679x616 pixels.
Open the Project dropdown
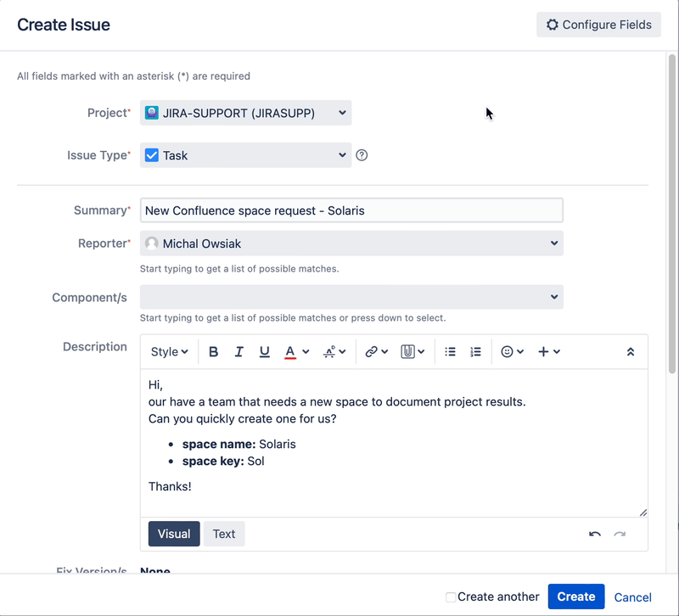click(245, 113)
